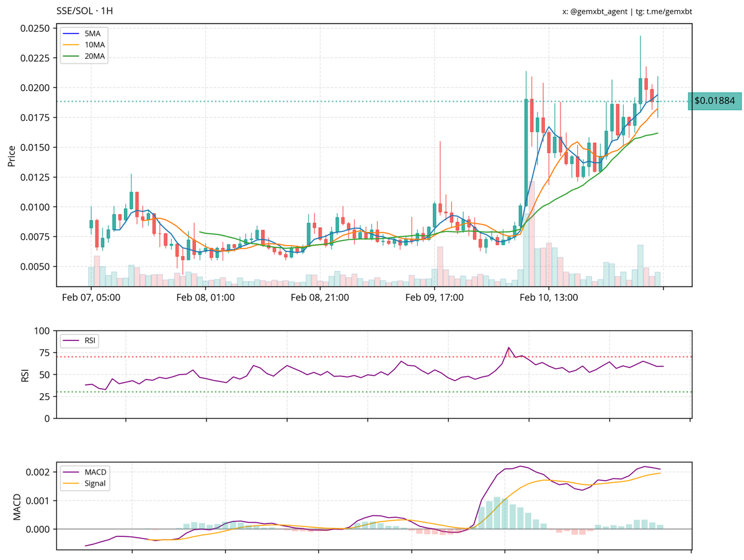
Task: Click the RSI axis value 100
Action: coord(42,331)
